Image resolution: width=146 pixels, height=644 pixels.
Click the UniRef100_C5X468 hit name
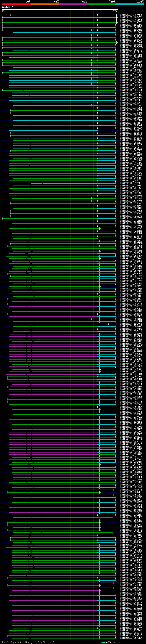pos(131,70)
